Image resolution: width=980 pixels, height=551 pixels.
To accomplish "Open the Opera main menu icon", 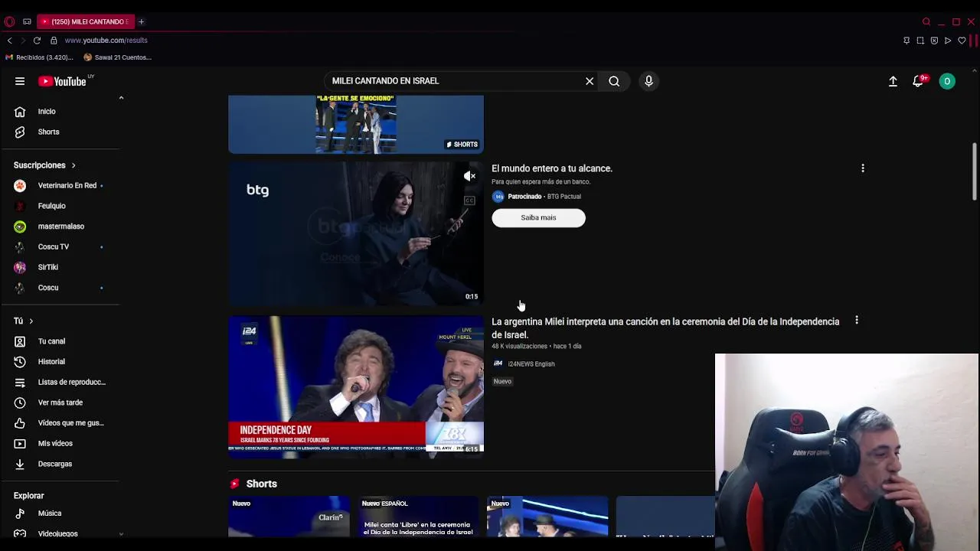I will coord(9,21).
